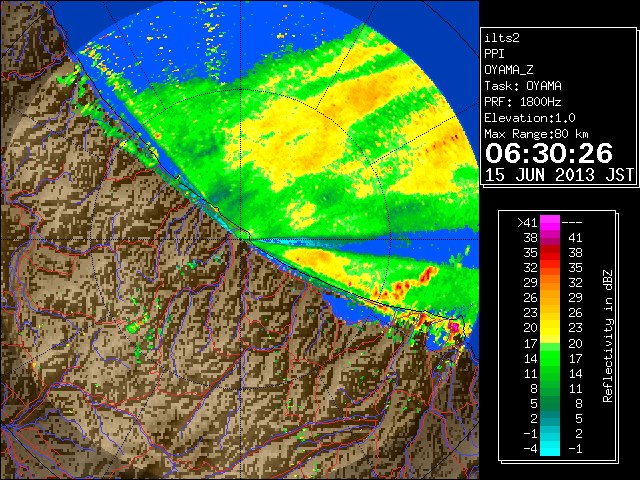
Task: Click the cyan -4 to -1 dBZ band
Action: (550, 449)
